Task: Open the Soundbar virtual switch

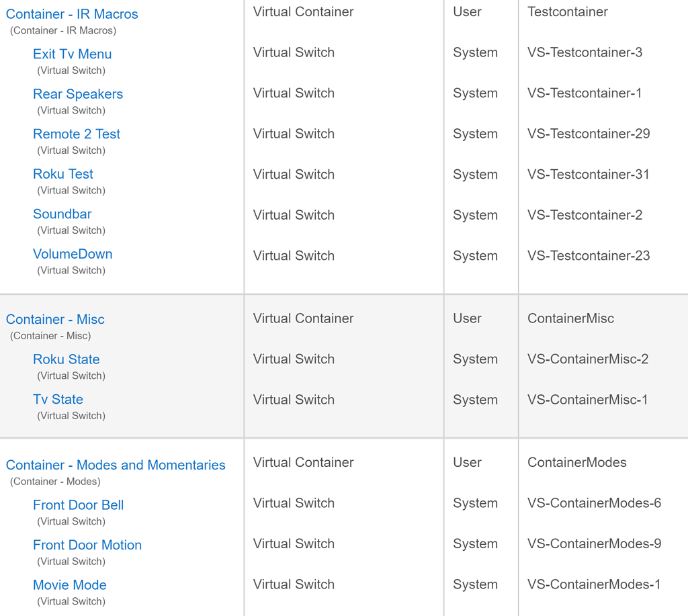Action: click(62, 214)
